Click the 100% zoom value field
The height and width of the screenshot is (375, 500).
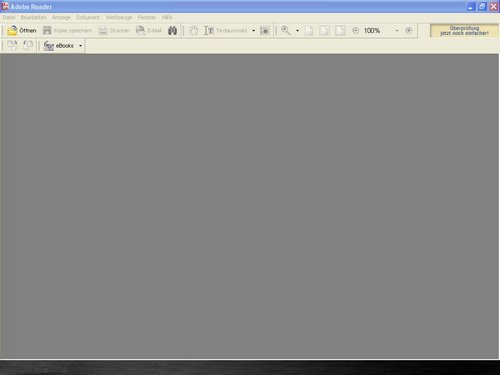[x=377, y=31]
